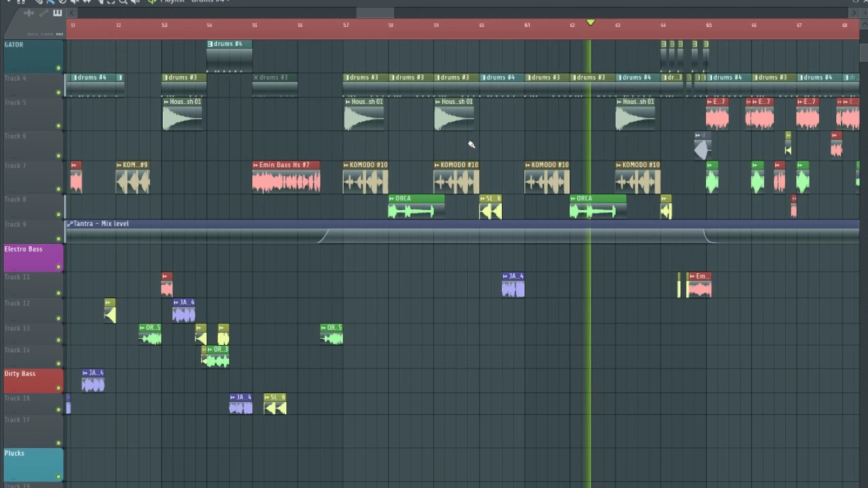Screen dimensions: 868x488
Task: Switch to the NOTE tab
Action: pos(33,34)
